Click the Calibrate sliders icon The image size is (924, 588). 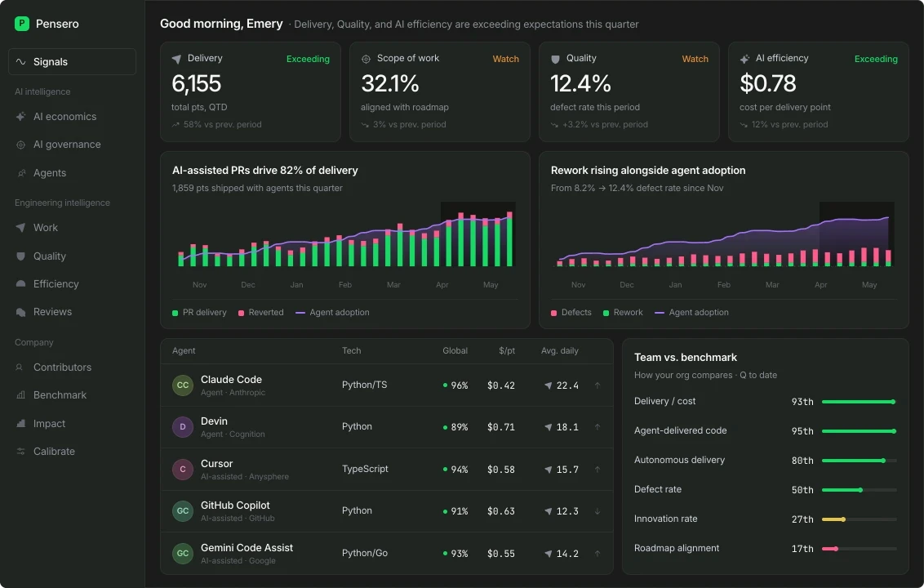coord(20,451)
